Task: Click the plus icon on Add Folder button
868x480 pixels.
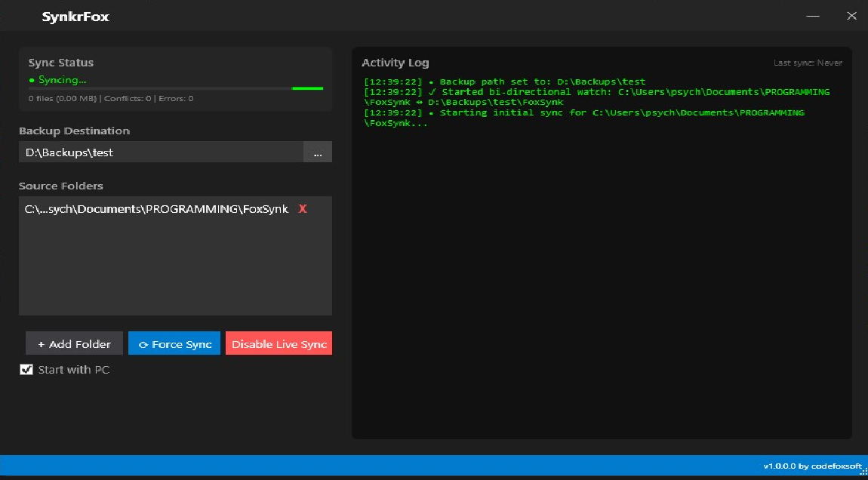Action: 40,343
